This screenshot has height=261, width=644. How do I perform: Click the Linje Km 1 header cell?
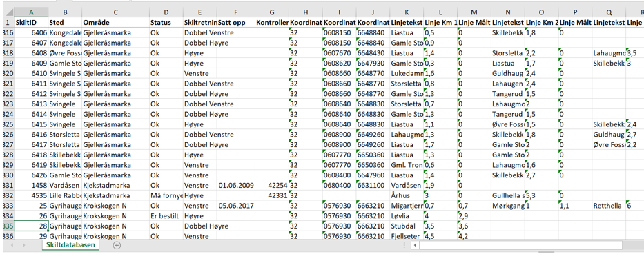pos(440,22)
